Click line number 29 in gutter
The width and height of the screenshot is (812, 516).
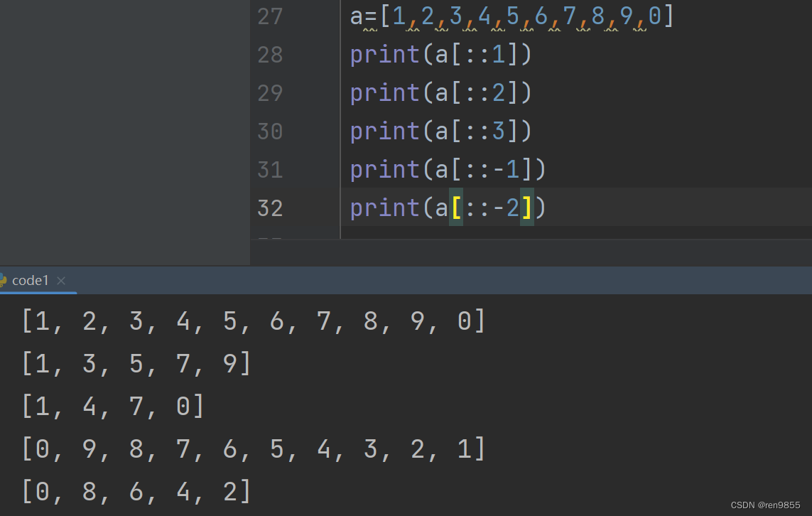[x=270, y=93]
